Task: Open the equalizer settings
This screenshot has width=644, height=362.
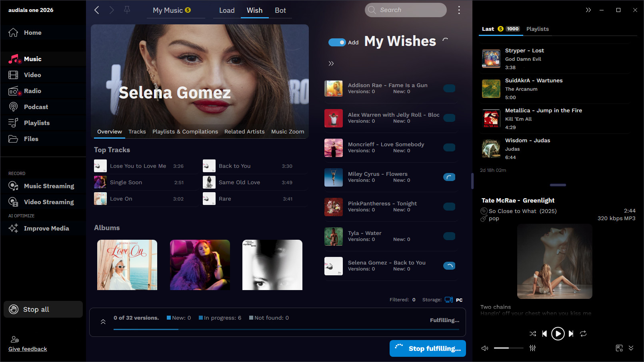Action: (x=533, y=348)
